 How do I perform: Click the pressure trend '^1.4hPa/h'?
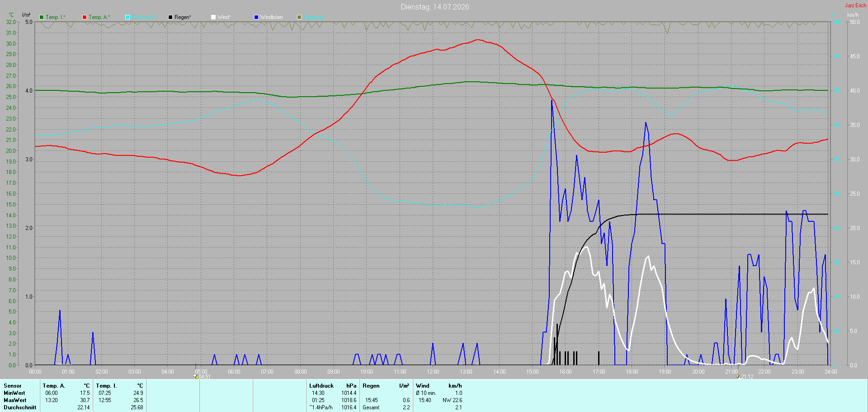tap(321, 407)
